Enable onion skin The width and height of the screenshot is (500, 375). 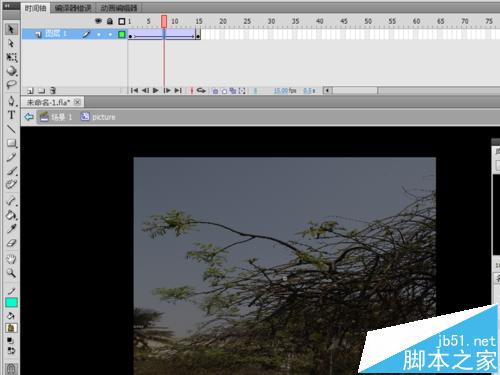coord(215,91)
